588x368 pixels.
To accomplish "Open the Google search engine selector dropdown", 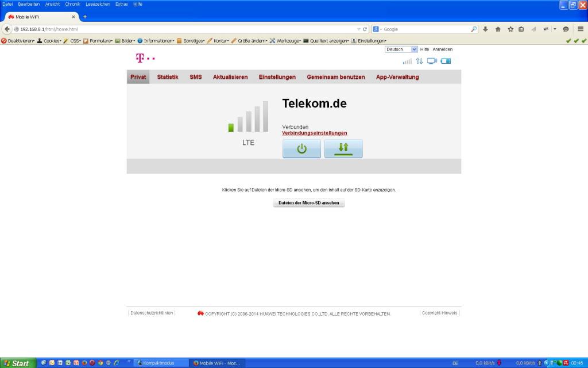I will pos(377,29).
